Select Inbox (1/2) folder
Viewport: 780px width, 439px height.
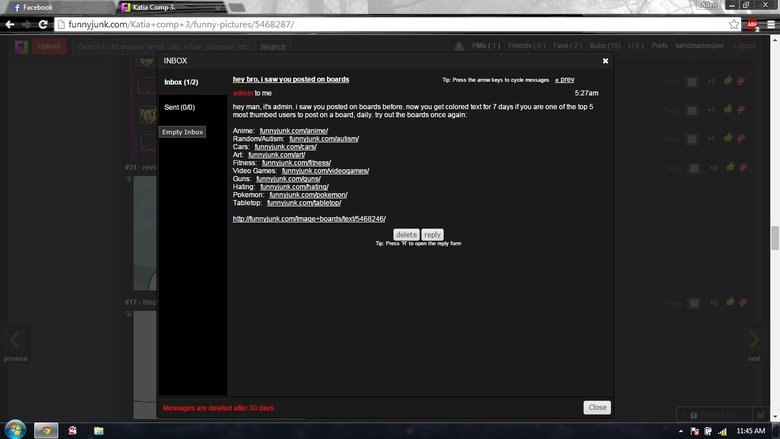pos(181,82)
